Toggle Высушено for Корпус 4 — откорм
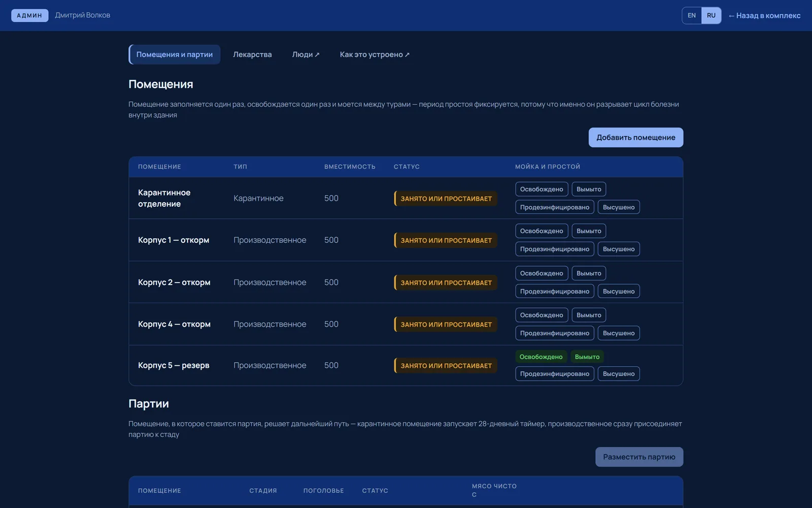Screen dimensions: 812x508 (619, 333)
